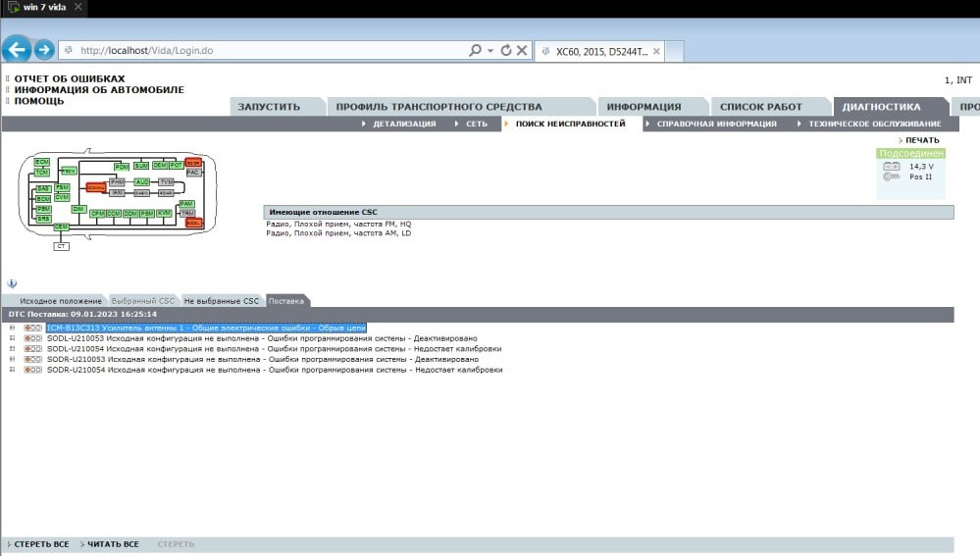Image resolution: width=980 pixels, height=556 pixels.
Task: Expand the first SODL-U210053 fault entry
Action: 12,338
